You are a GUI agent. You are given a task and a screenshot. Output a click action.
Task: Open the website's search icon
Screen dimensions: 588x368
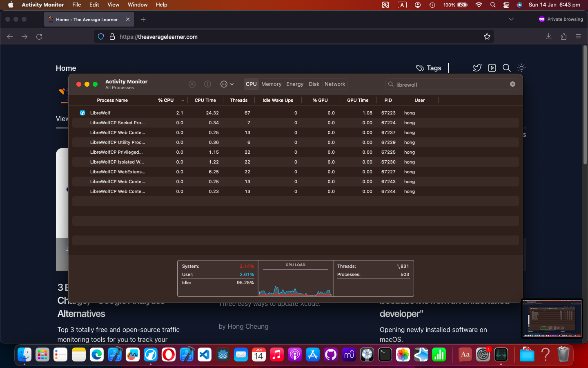(506, 68)
